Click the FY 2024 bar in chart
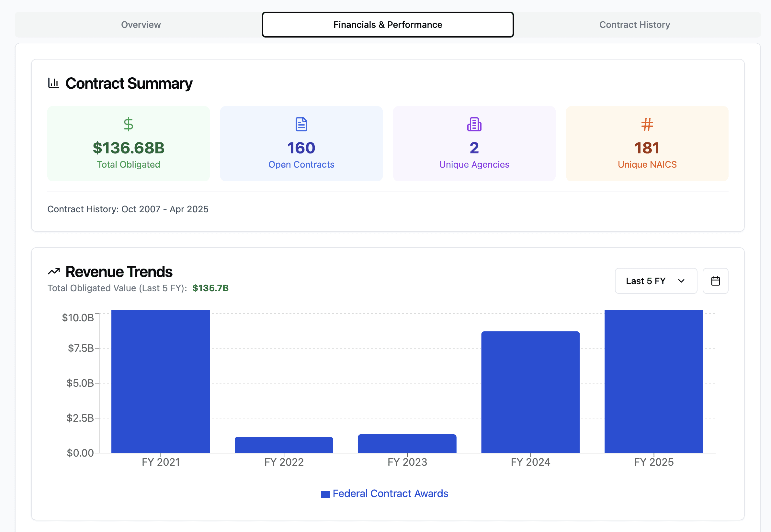Viewport: 771px width, 532px height. 530,392
